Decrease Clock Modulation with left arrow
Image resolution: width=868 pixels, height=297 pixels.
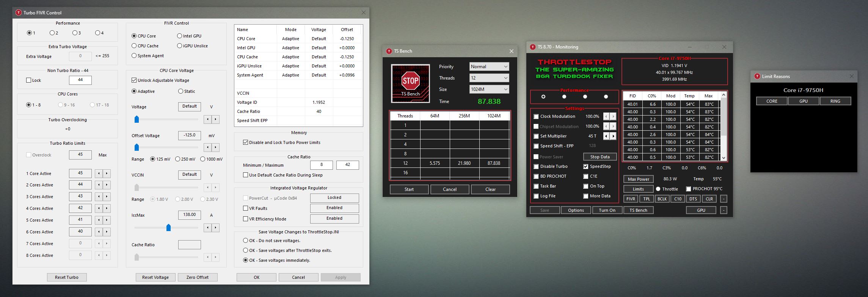point(606,116)
